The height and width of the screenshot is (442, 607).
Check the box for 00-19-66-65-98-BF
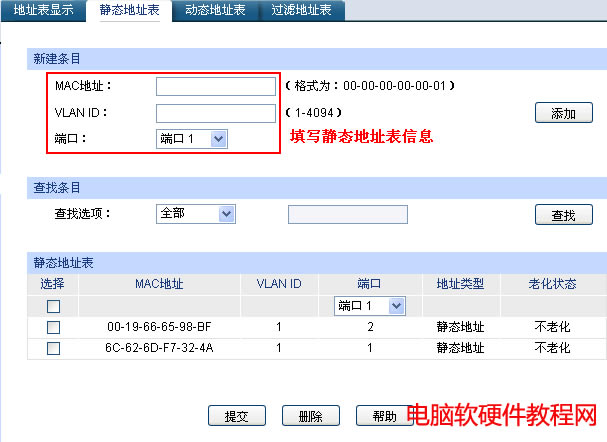pos(54,327)
